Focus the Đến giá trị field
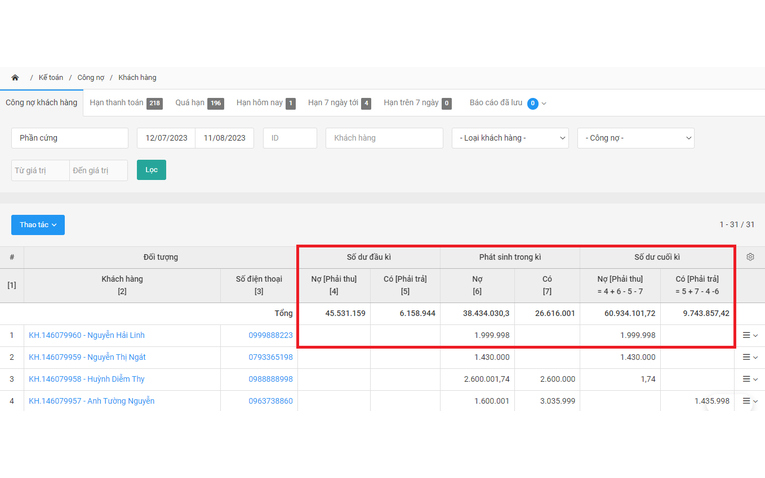This screenshot has height=478, width=765. 99,170
